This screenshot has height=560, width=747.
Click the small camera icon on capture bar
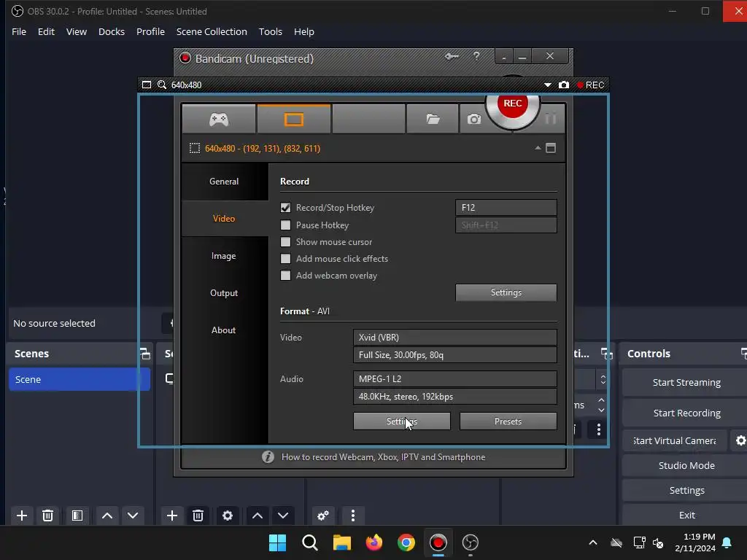564,85
